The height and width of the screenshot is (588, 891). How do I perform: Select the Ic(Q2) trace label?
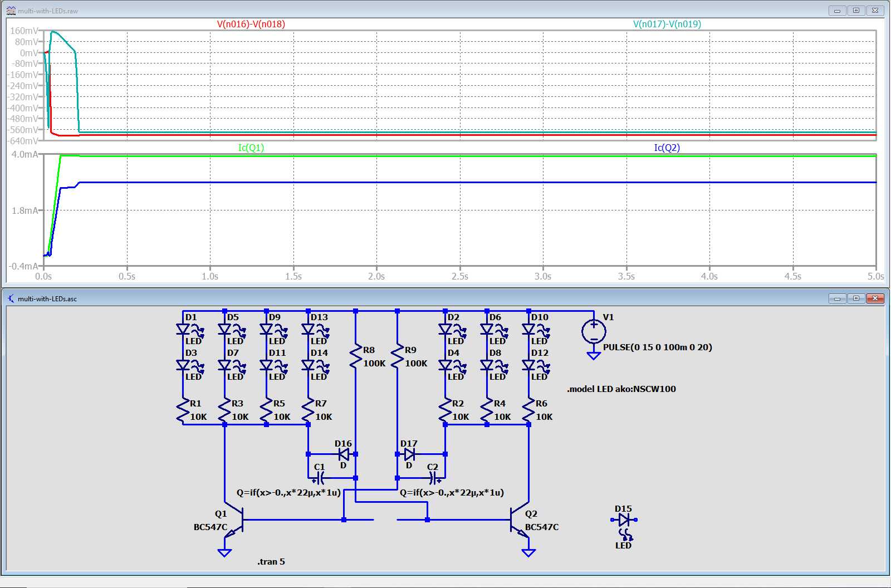click(667, 148)
